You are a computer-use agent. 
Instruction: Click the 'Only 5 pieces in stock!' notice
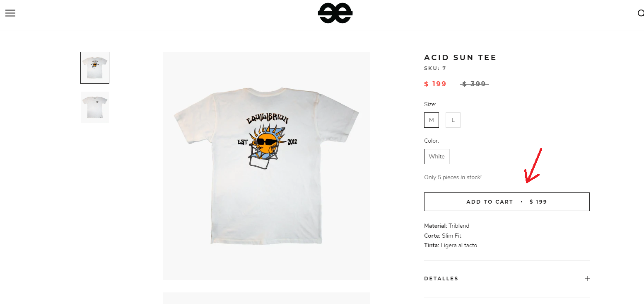pyautogui.click(x=453, y=177)
